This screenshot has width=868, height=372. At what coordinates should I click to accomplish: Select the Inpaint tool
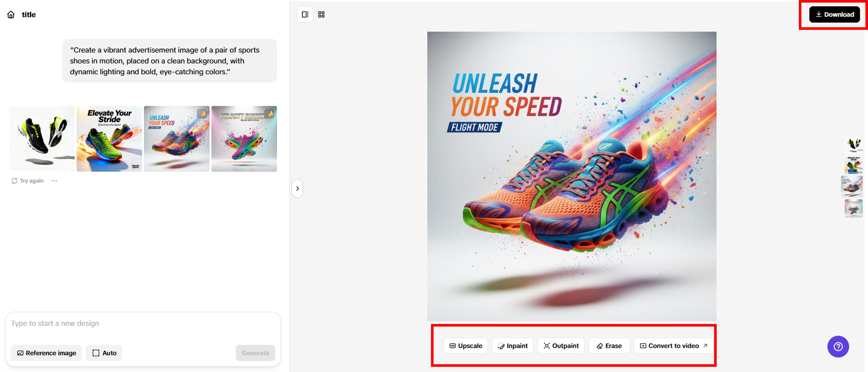(513, 346)
